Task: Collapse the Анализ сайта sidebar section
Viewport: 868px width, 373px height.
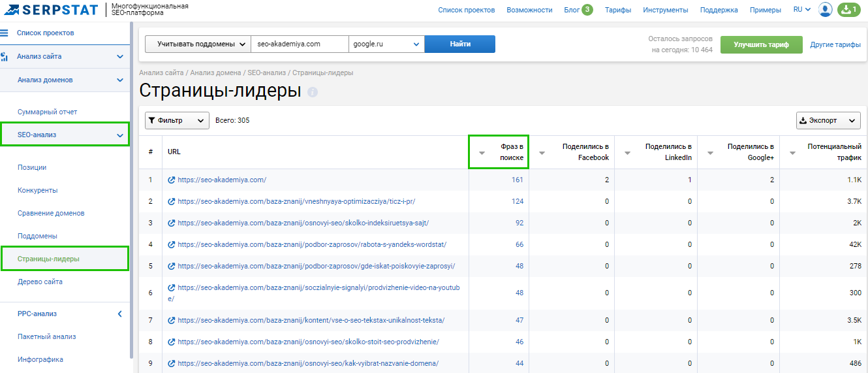Action: tap(119, 57)
